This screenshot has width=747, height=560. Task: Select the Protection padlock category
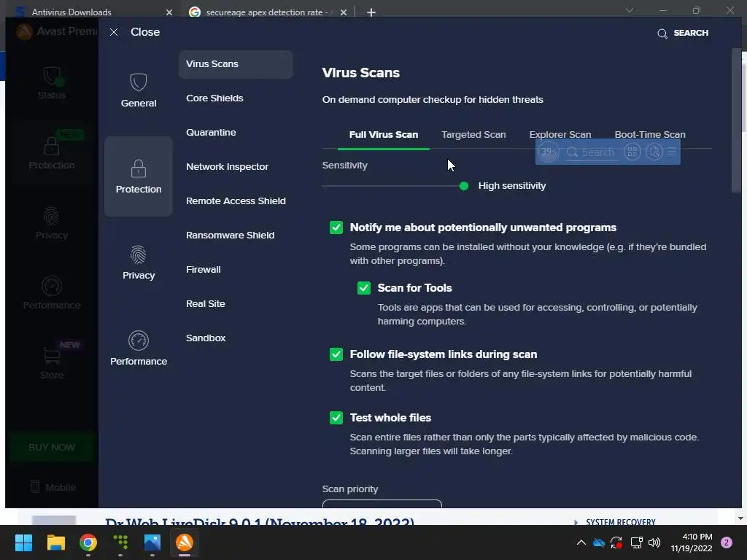coord(138,176)
